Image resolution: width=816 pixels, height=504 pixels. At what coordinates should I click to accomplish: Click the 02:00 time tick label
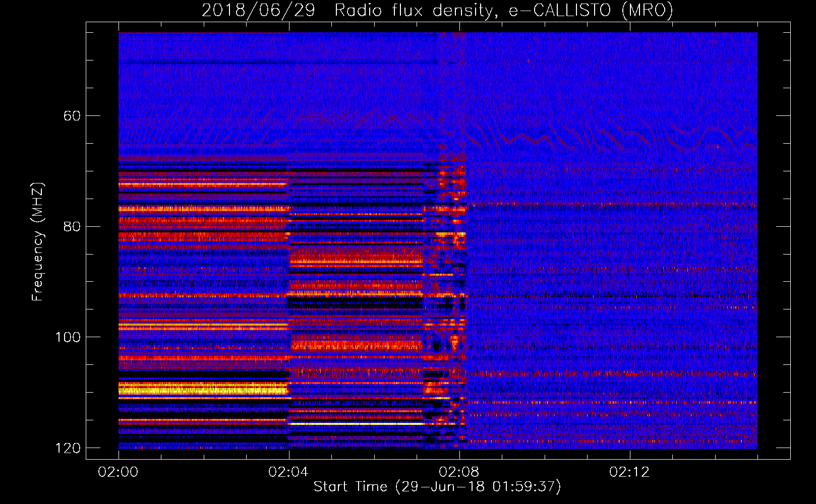coord(119,472)
